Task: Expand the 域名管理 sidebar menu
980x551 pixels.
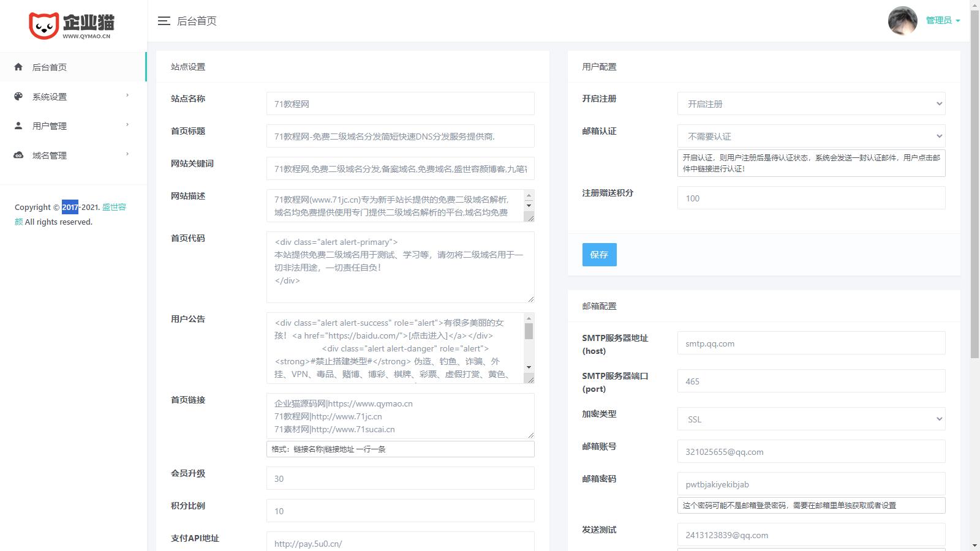Action: click(73, 156)
